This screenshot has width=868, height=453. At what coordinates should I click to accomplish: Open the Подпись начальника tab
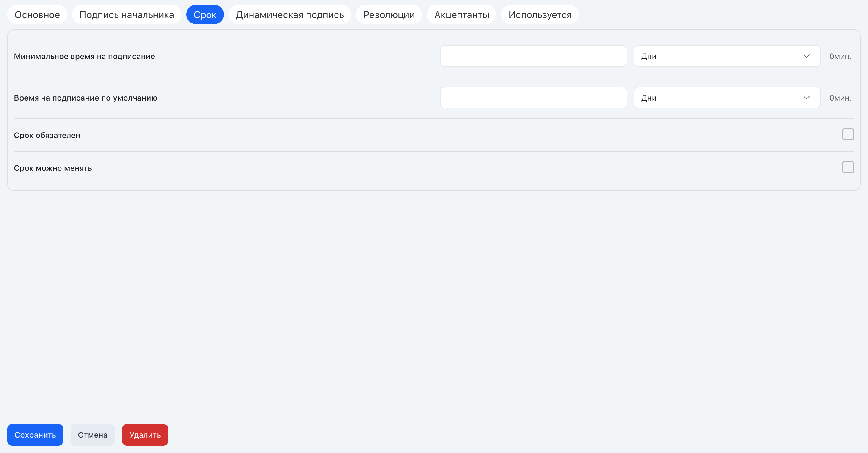coord(127,14)
